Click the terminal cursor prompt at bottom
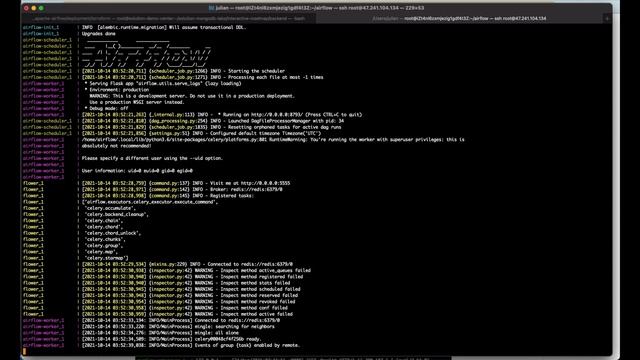 (24, 351)
